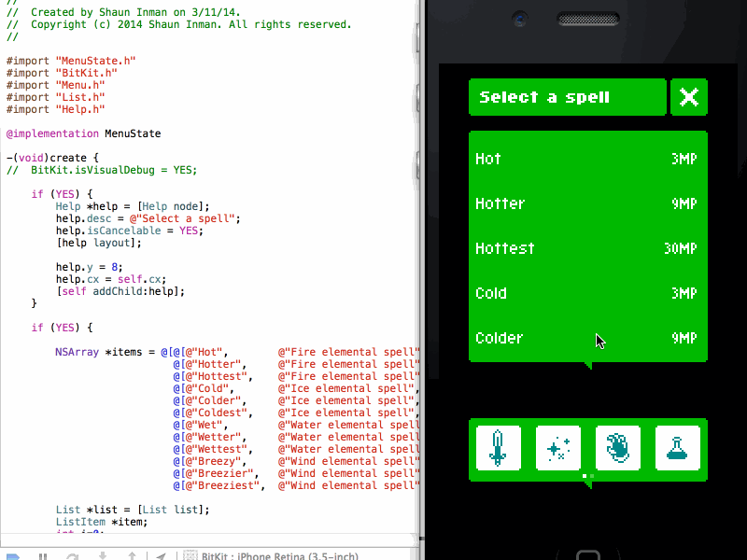Pick the Cold spell
This screenshot has height=560, width=747.
click(587, 293)
